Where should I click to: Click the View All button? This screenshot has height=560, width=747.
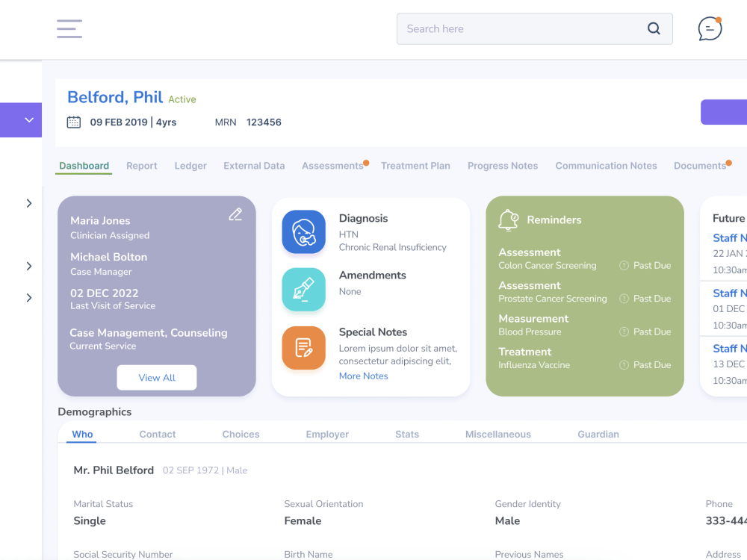pos(156,377)
